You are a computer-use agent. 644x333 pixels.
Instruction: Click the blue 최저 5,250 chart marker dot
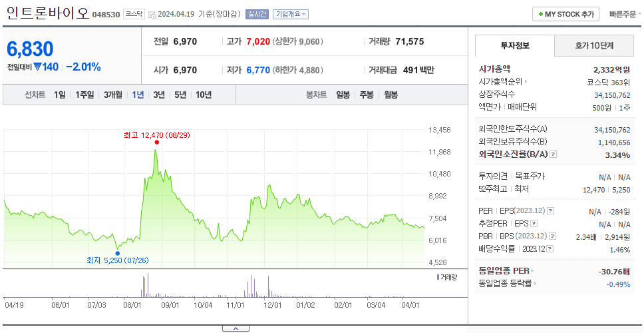118,253
